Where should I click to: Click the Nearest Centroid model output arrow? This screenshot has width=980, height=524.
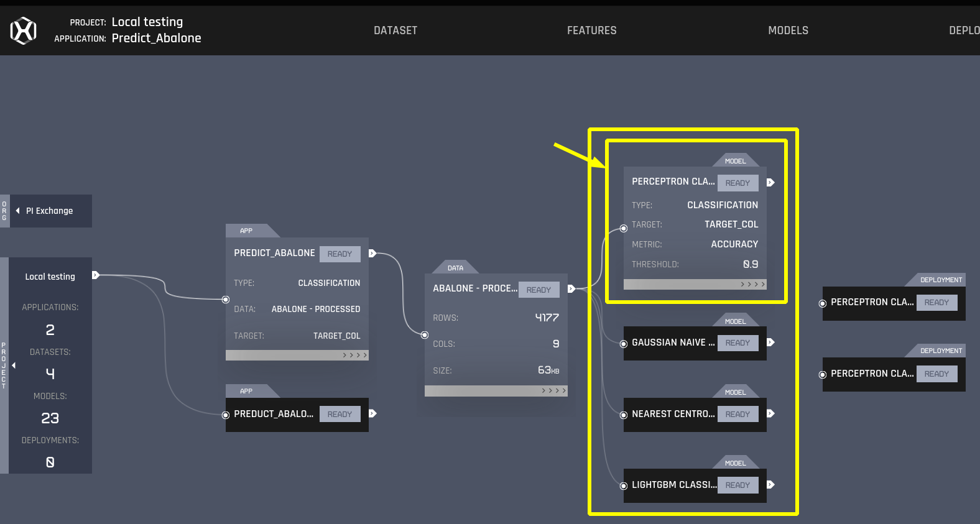(x=770, y=413)
